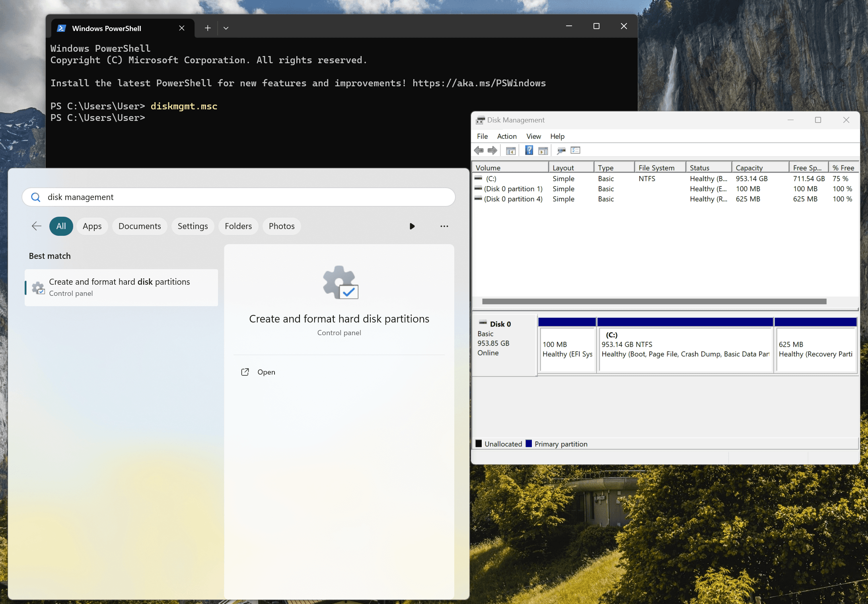The width and height of the screenshot is (868, 604).
Task: Click the diskmgmt.msc command text
Action: 184,106
